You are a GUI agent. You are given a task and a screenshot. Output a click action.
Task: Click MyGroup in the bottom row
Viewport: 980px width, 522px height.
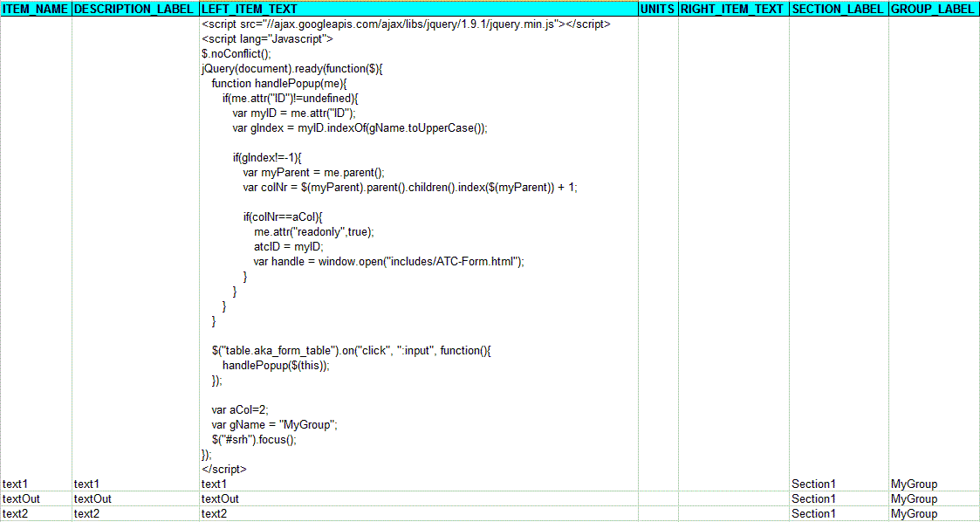(x=909, y=513)
